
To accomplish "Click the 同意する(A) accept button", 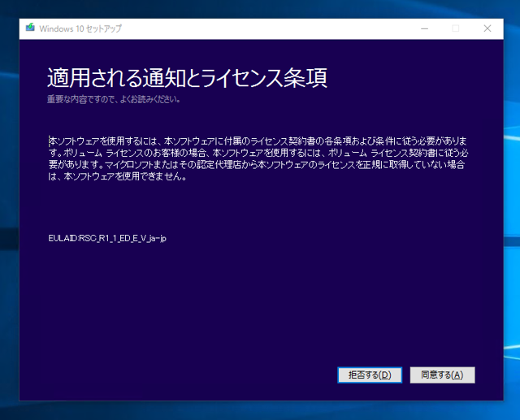I will [x=442, y=375].
